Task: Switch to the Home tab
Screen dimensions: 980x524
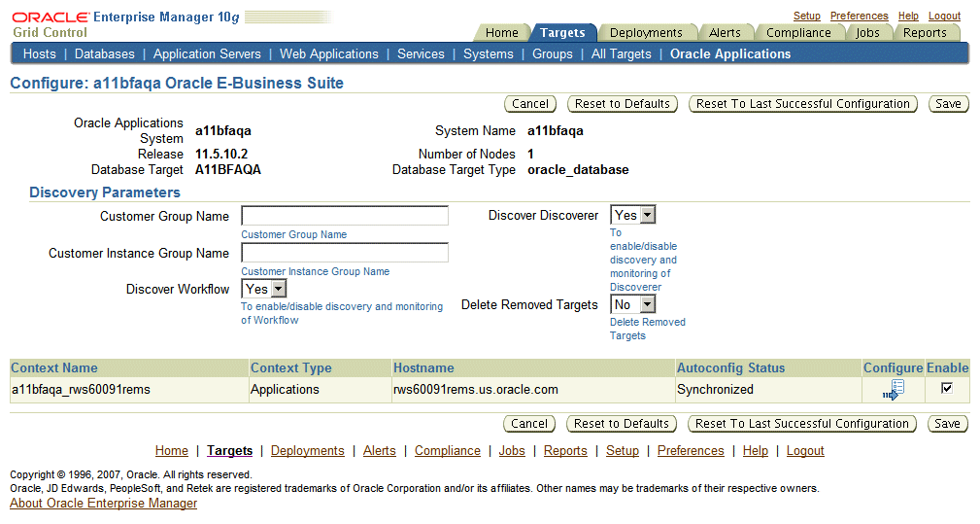Action: (x=502, y=32)
